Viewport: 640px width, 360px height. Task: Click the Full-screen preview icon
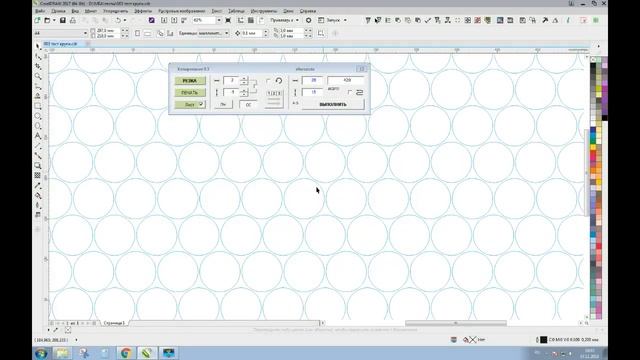click(x=228, y=20)
